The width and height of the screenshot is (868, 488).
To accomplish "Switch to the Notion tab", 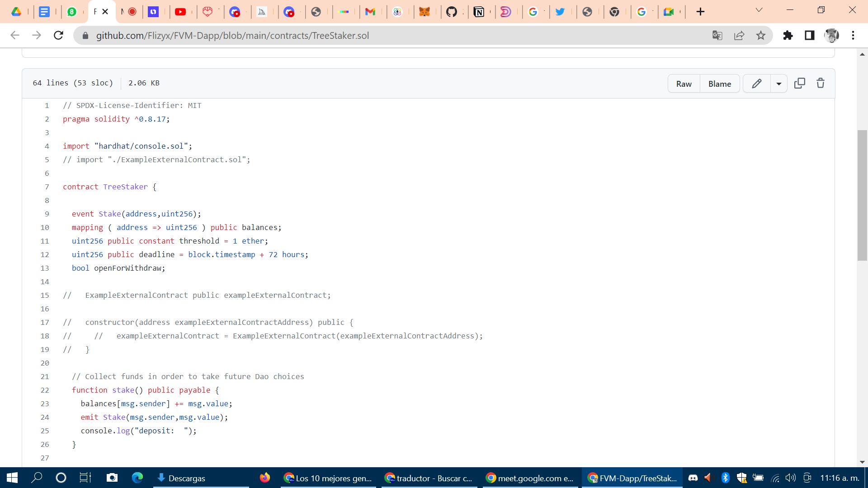I will tap(479, 12).
